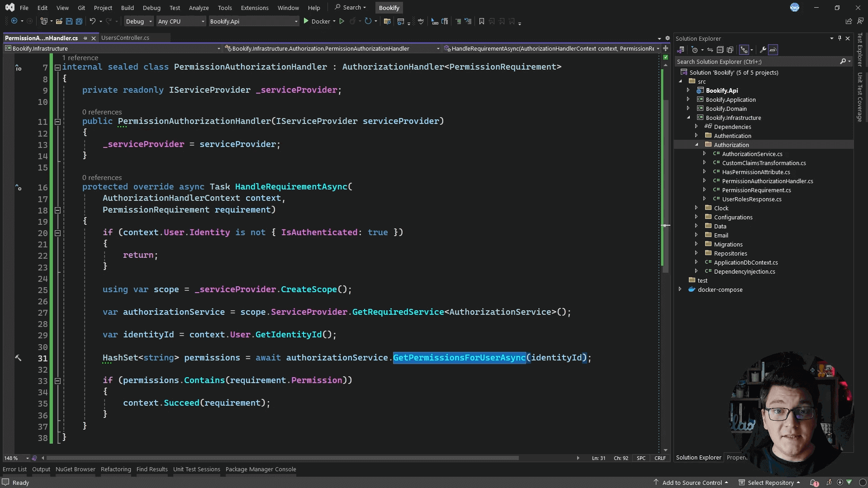
Task: Expand the Bookify.Application project node
Action: point(688,99)
